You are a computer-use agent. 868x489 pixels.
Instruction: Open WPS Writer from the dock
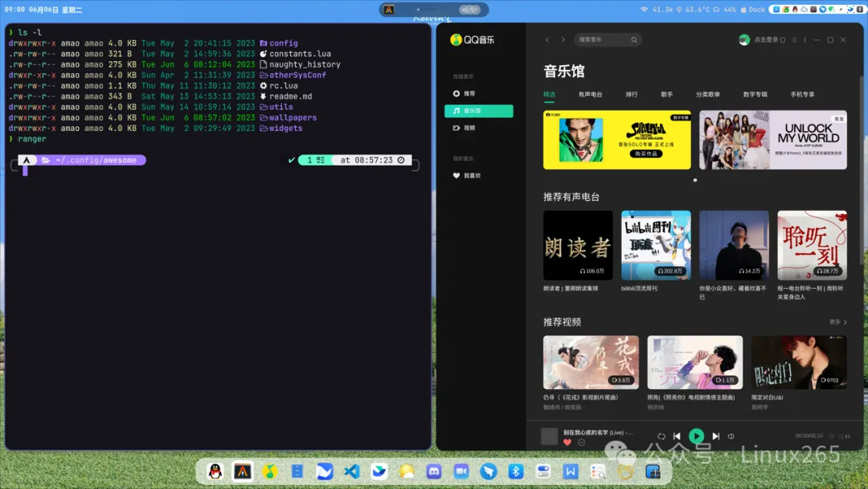click(570, 471)
